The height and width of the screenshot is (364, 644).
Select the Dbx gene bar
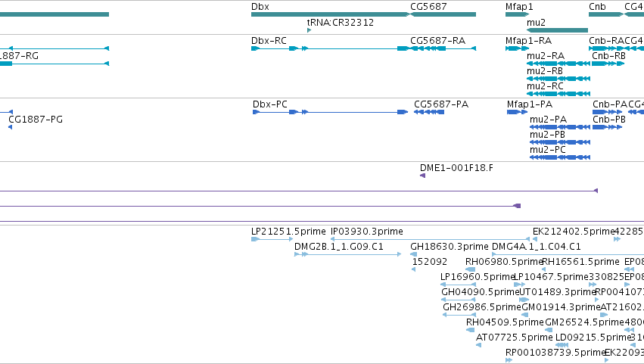[x=331, y=14]
